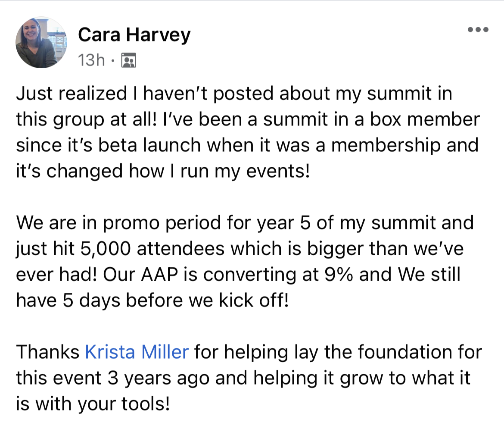Open the post via the 13h timestamp
Image resolution: width=504 pixels, height=432 pixels.
click(91, 61)
